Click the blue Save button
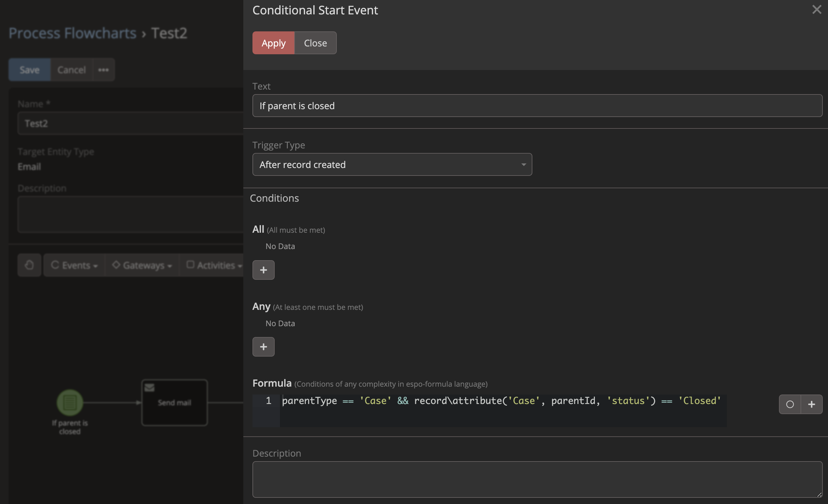 pyautogui.click(x=29, y=70)
